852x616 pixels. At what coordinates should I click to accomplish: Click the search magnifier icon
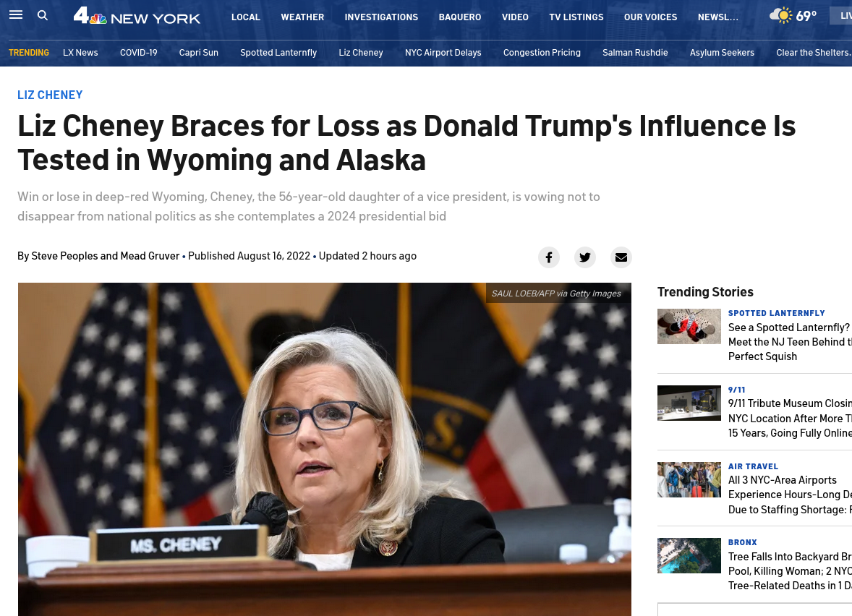tap(43, 15)
